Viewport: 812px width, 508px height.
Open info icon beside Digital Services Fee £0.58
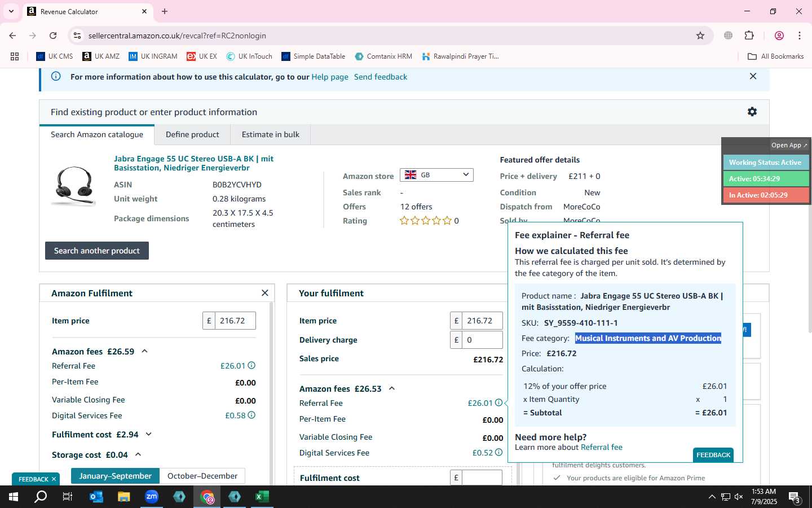(x=251, y=415)
